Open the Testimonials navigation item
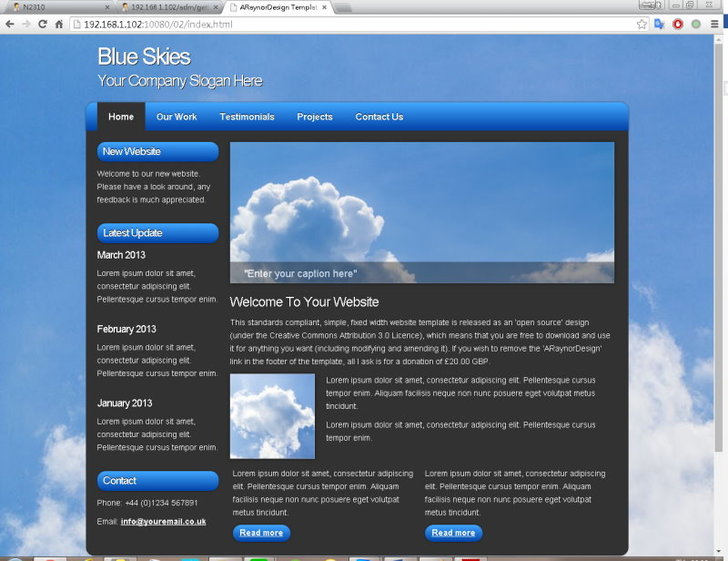 point(247,117)
